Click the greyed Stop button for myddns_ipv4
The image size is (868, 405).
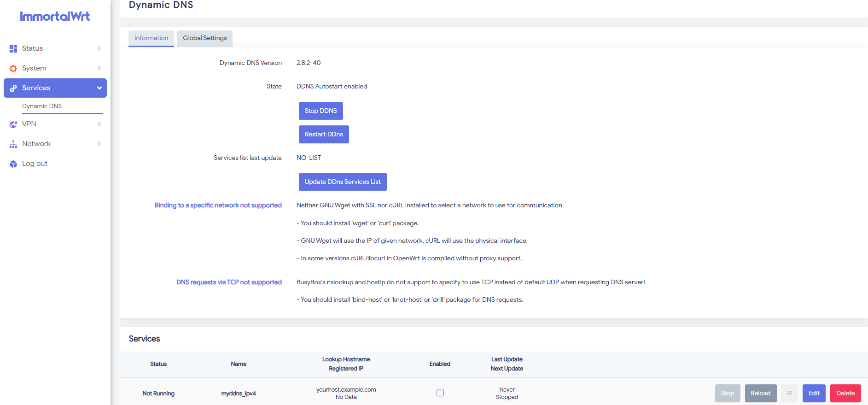tap(728, 393)
